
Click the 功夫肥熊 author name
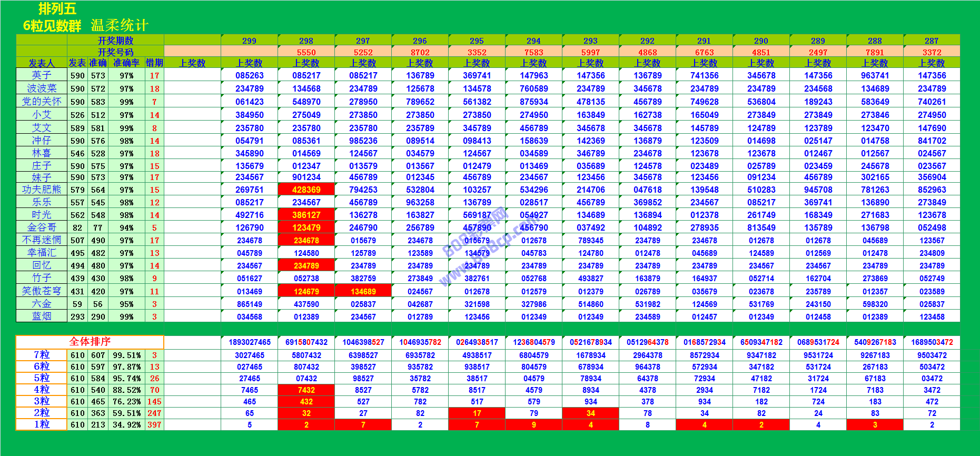point(42,190)
